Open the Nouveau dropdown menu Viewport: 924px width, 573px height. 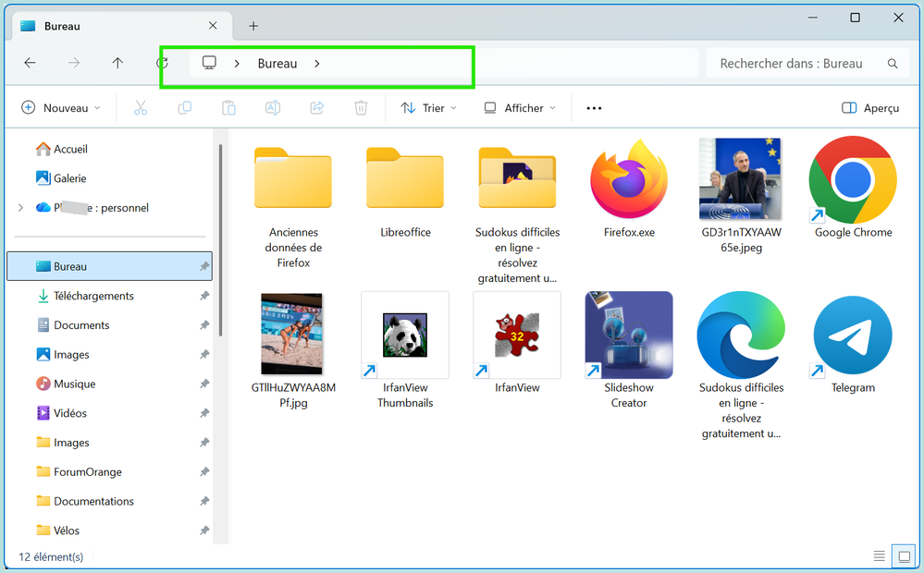[61, 108]
